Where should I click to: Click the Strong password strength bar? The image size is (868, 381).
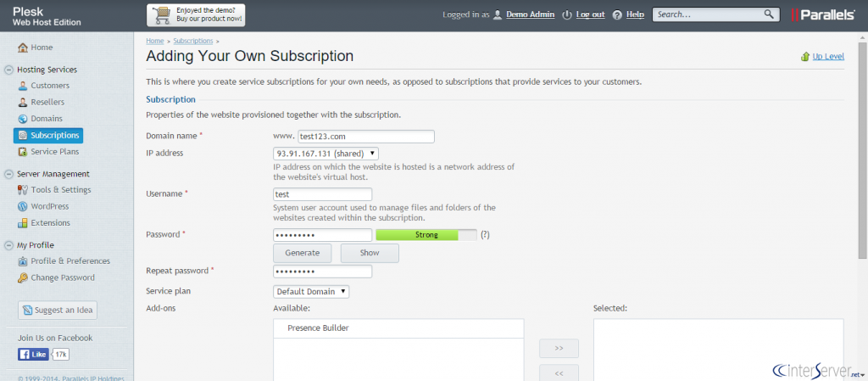point(426,235)
